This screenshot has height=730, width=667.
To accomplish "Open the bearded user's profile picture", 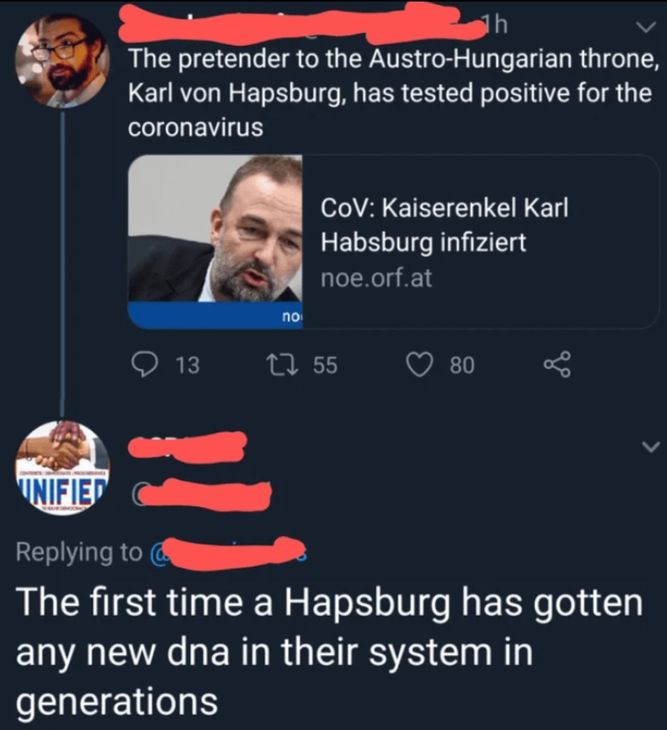I will pos(62,61).
